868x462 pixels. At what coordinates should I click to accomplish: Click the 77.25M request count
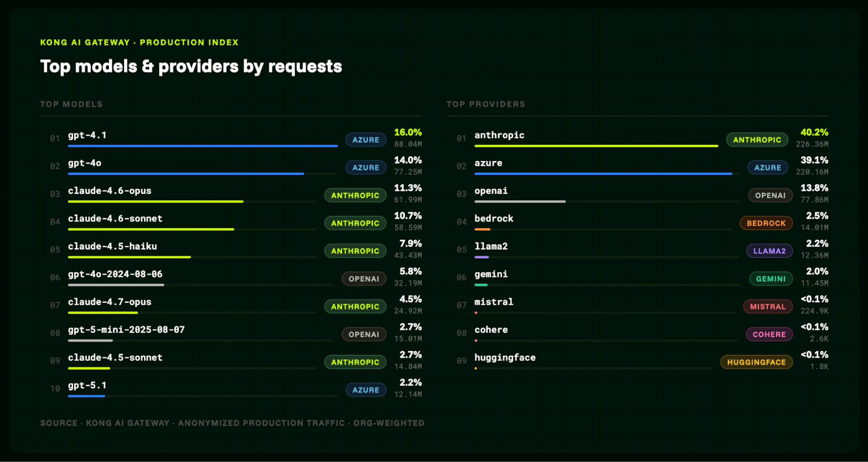[x=408, y=172]
